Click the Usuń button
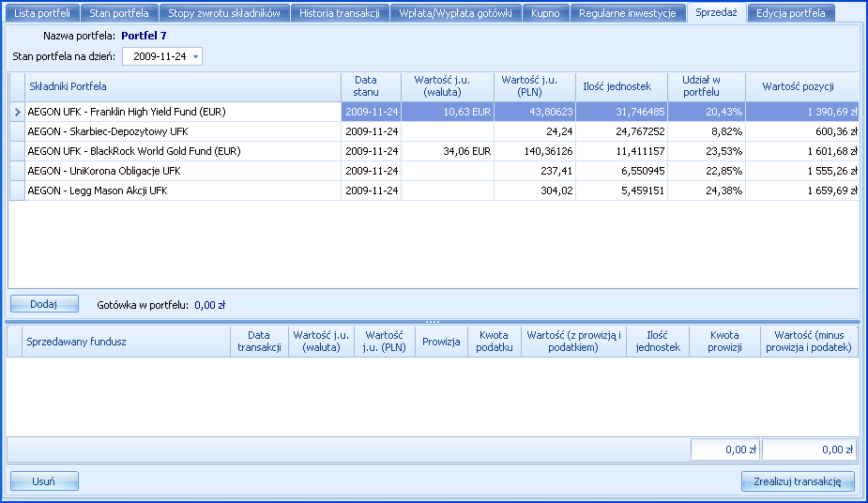This screenshot has height=503, width=868. [x=44, y=480]
